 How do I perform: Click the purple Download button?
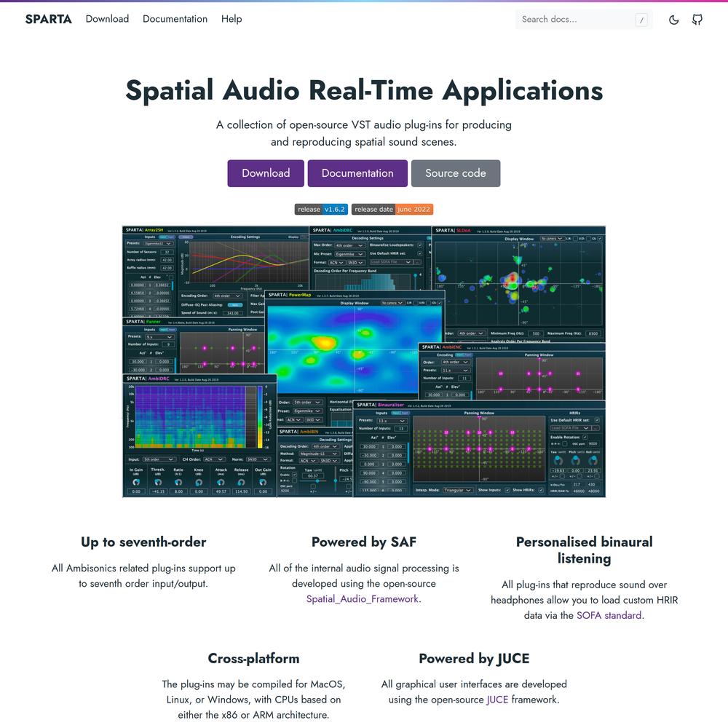266,173
